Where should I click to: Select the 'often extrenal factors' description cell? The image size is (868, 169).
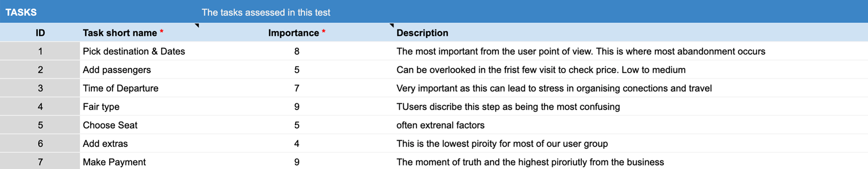(631, 125)
